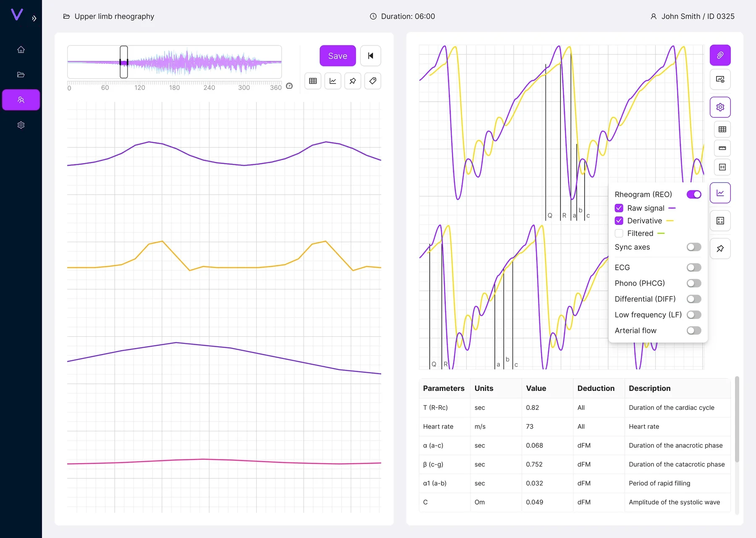Expand the sidebar with double chevron
The image size is (756, 538).
tap(34, 18)
